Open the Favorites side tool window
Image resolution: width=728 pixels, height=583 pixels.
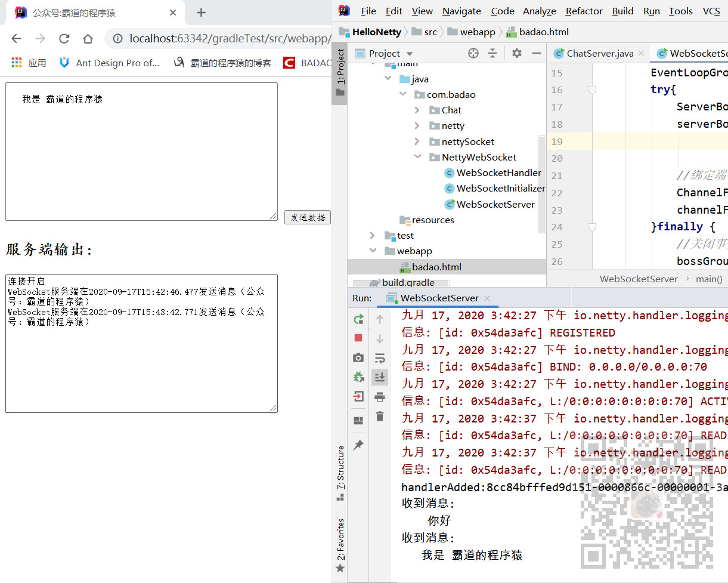click(x=339, y=545)
